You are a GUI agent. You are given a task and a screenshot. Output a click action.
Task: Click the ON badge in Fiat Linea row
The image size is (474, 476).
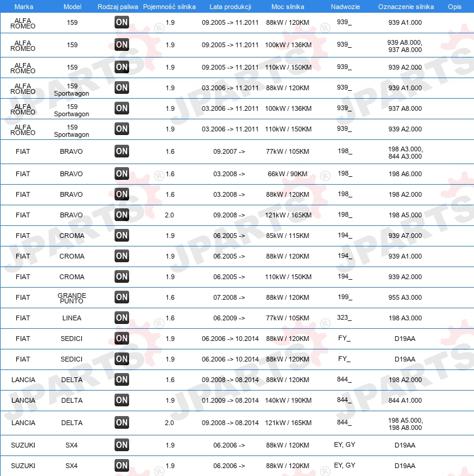(x=122, y=318)
